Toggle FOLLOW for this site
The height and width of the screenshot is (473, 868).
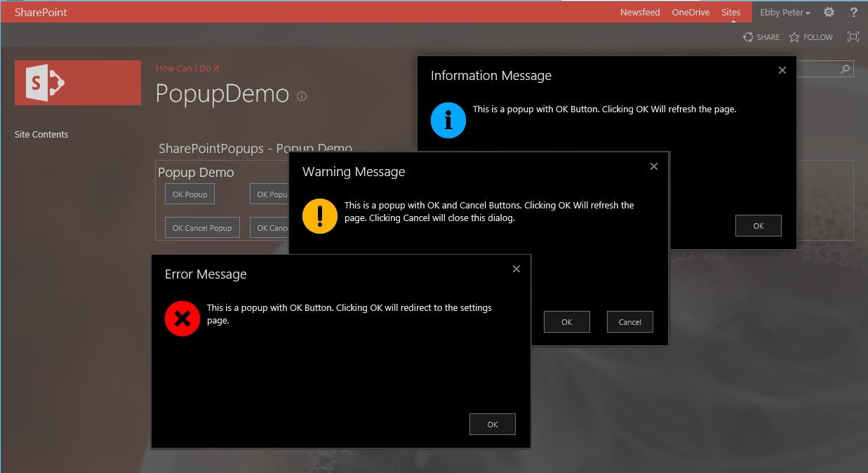pyautogui.click(x=810, y=36)
